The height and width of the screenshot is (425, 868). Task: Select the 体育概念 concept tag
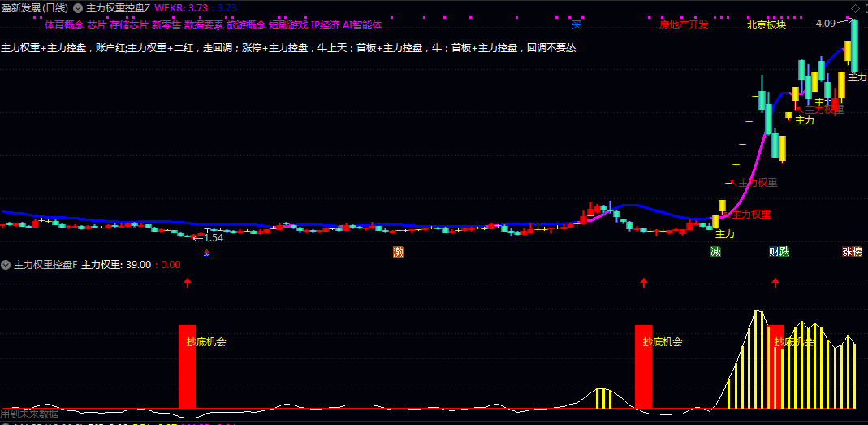pyautogui.click(x=64, y=25)
